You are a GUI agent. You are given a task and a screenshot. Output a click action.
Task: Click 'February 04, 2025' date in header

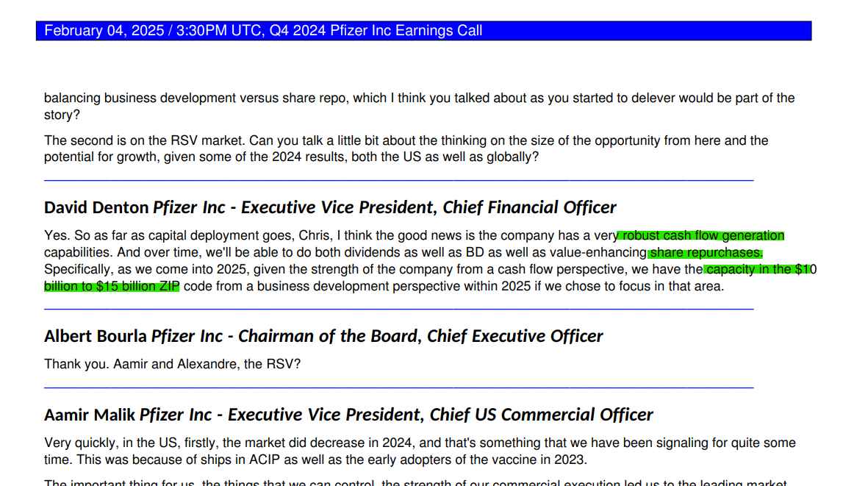coord(104,30)
